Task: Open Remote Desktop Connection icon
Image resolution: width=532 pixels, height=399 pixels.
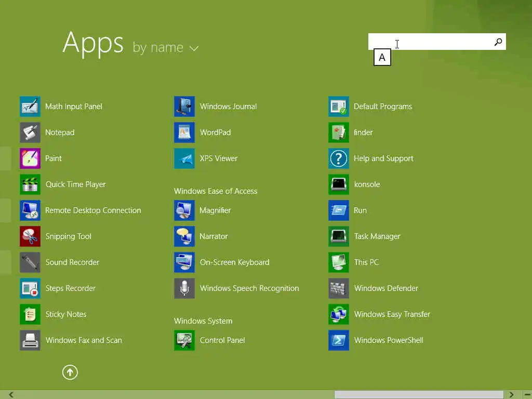Action: click(30, 210)
